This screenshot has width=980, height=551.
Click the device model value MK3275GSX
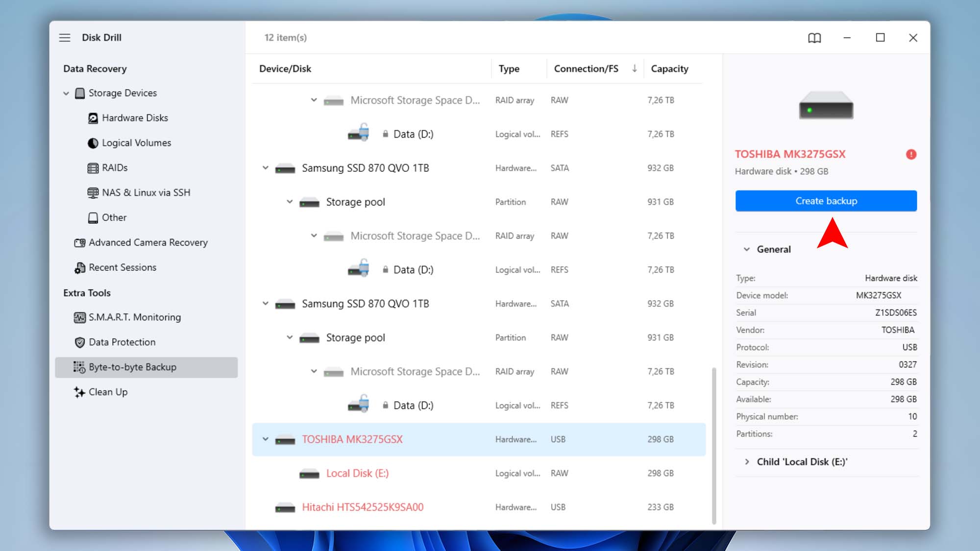pos(879,295)
